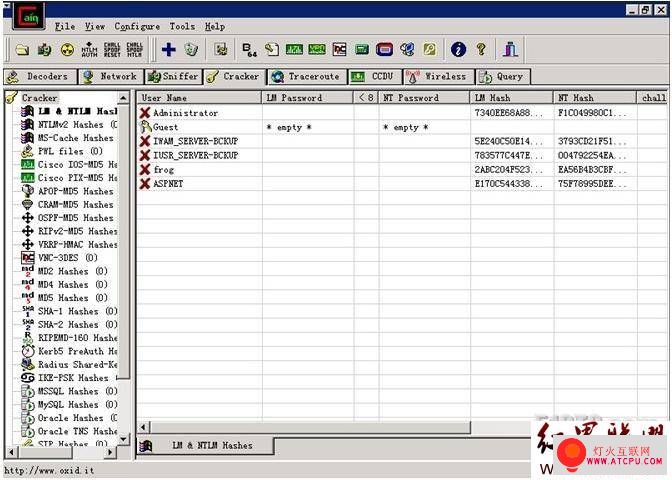Select the Cracker tab

click(234, 77)
